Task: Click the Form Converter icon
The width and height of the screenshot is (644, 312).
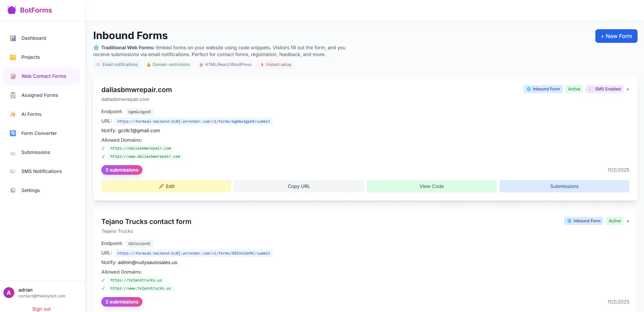Action: (13, 133)
